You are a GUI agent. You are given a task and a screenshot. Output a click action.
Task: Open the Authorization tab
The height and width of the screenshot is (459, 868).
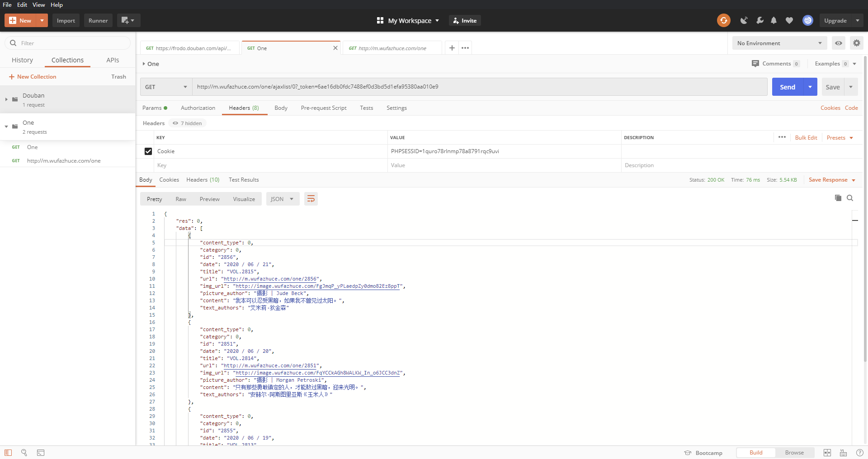pyautogui.click(x=198, y=108)
